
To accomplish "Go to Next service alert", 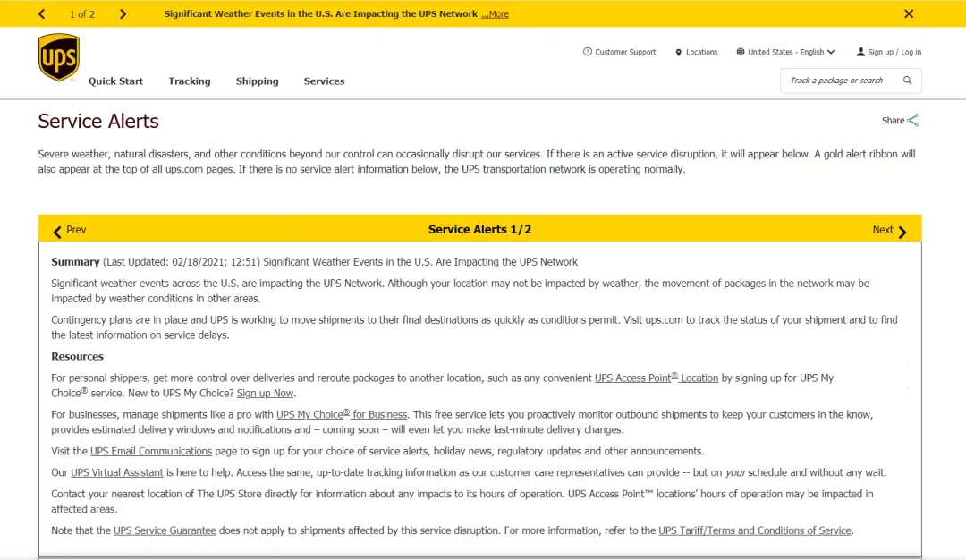I will pos(883,230).
